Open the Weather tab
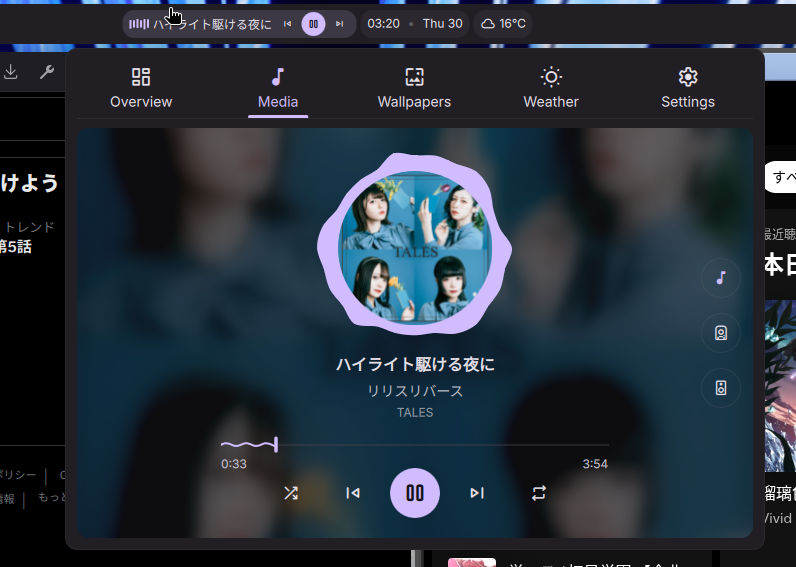 [x=551, y=88]
